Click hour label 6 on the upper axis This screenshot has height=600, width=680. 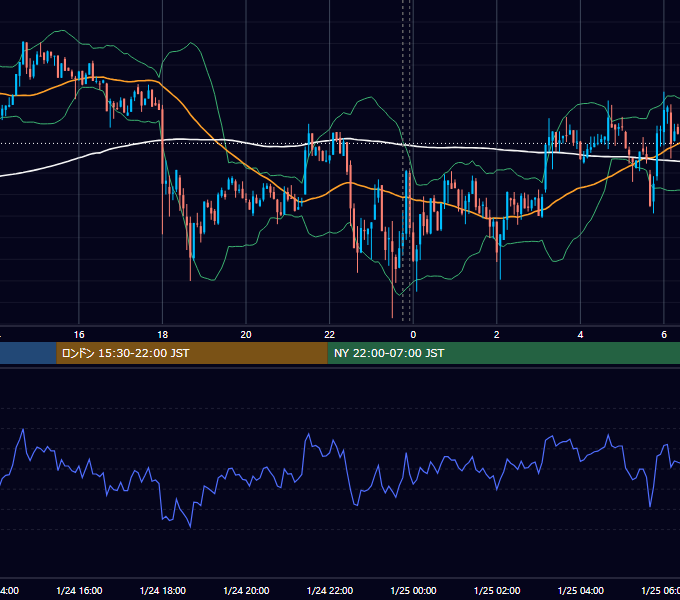coord(664,335)
